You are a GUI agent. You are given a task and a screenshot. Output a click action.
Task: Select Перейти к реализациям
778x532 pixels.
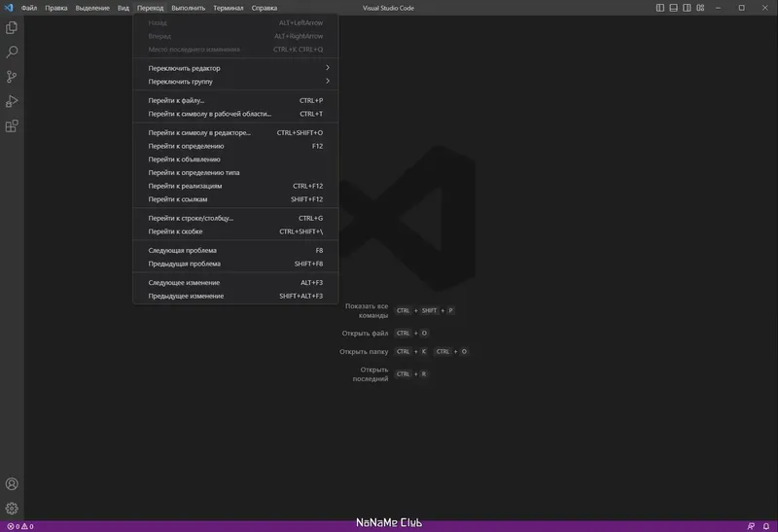pos(235,186)
